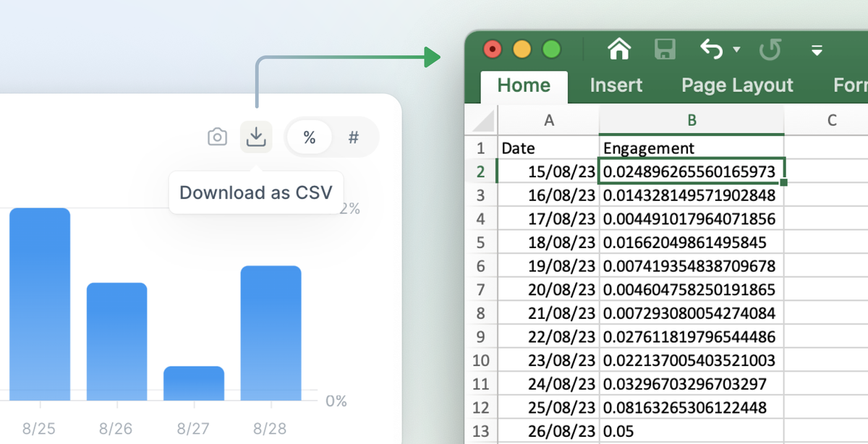Open Customize Quick Access Toolbar dropdown

pyautogui.click(x=817, y=50)
